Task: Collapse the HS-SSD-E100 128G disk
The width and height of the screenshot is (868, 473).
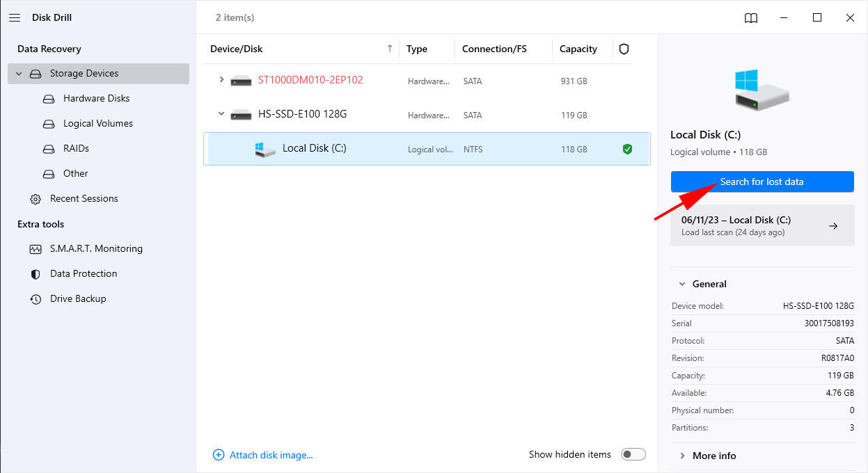Action: [x=221, y=114]
